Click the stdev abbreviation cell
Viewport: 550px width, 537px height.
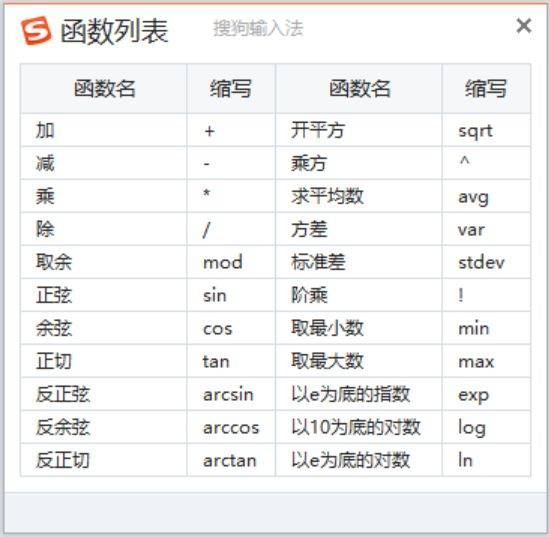(486, 262)
